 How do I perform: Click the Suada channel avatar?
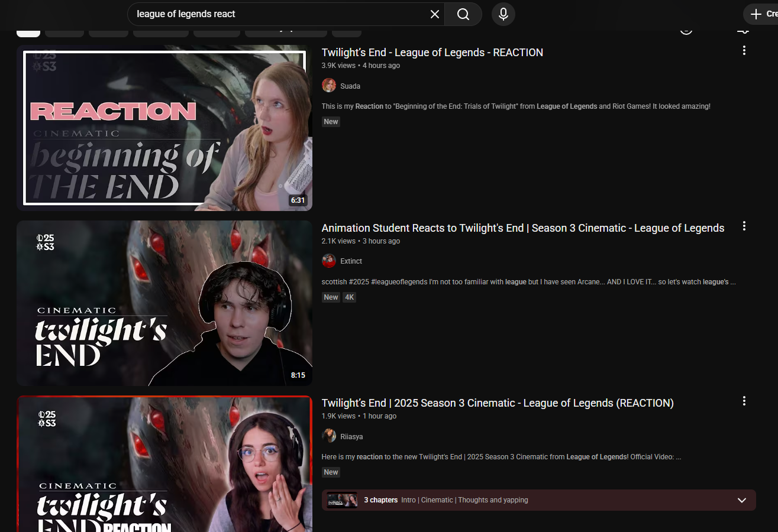click(329, 86)
